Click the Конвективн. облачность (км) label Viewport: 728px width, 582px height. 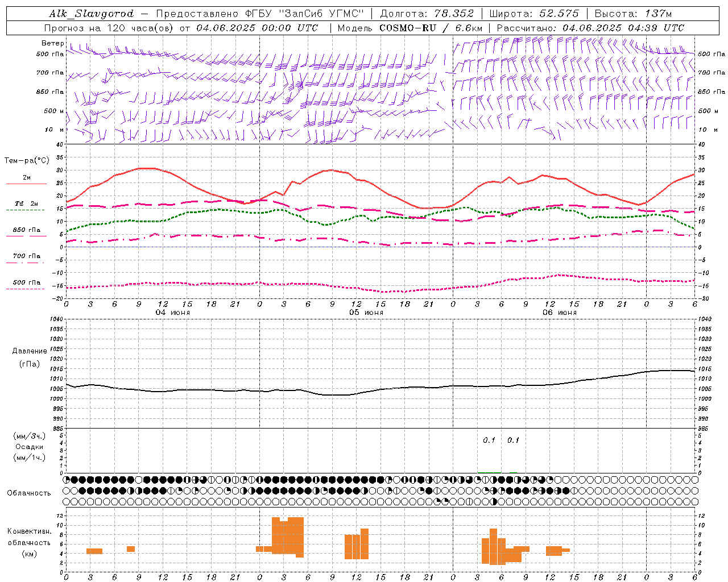[29, 542]
